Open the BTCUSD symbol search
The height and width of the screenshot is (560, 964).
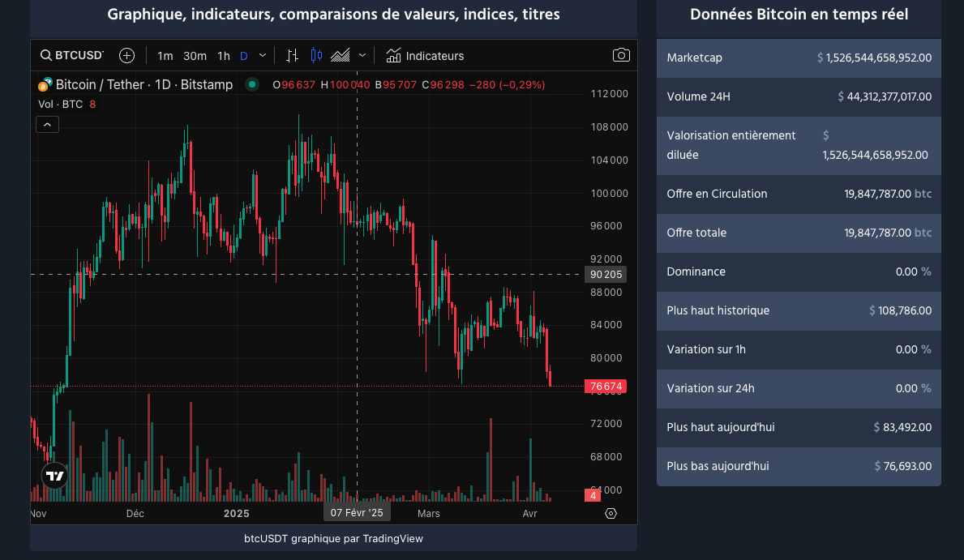tap(72, 55)
